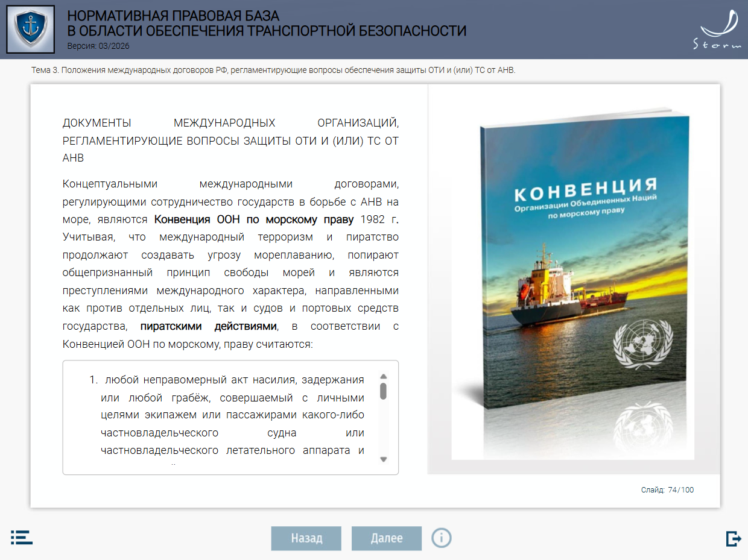Click bold text Конвенция ООН по морскому праву

coord(254,219)
